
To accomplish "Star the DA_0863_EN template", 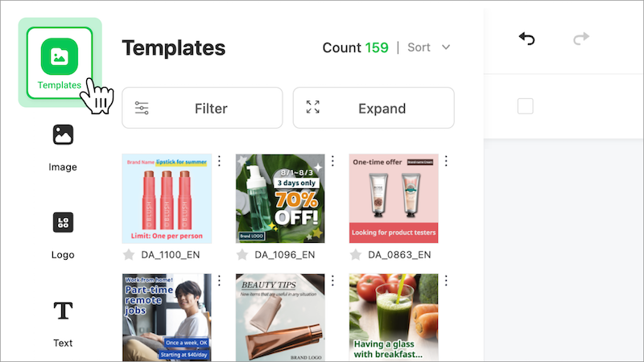I will coord(355,255).
